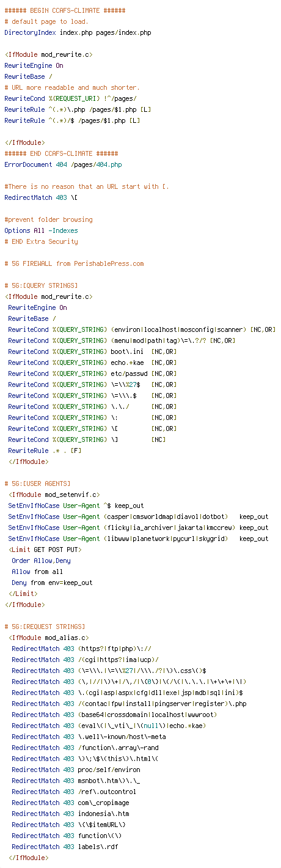Image resolution: width=281 pixels, height=868 pixels.
Task: Click the 'Deny from env=keep_out' line
Action: [x=52, y=583]
